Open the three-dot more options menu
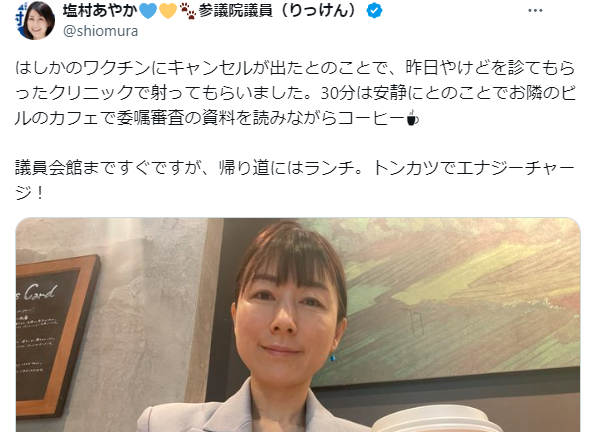The width and height of the screenshot is (594, 432). [535, 11]
